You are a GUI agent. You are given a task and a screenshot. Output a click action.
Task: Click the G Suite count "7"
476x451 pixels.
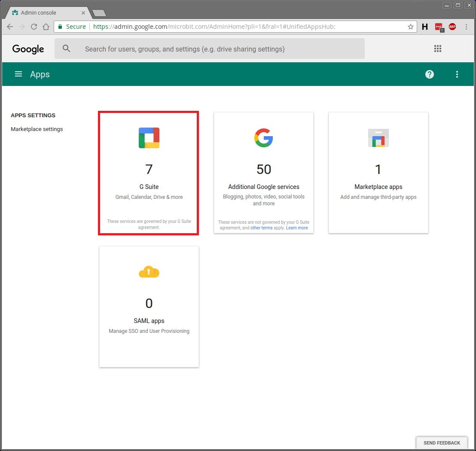pos(149,169)
